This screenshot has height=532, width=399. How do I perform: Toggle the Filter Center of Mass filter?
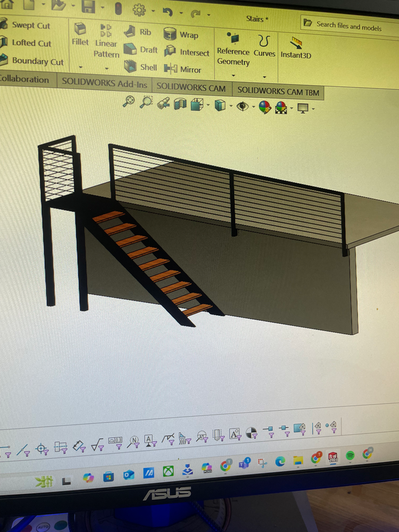(252, 433)
